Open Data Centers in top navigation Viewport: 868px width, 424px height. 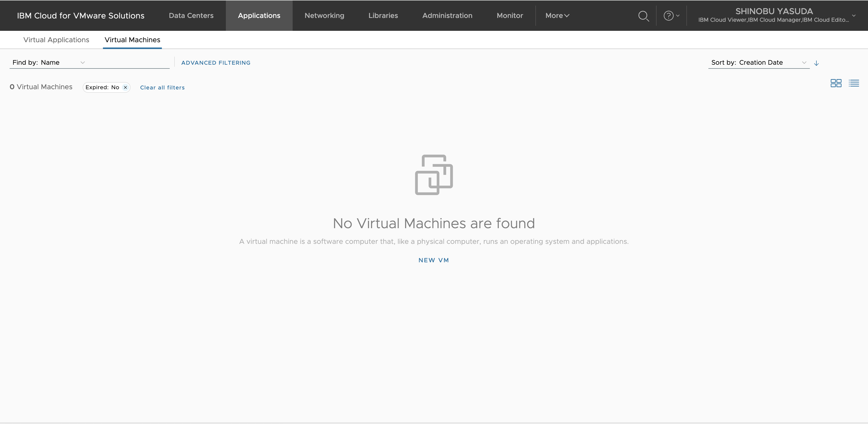coord(191,16)
